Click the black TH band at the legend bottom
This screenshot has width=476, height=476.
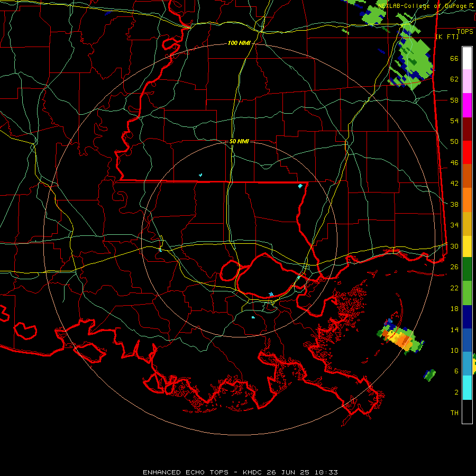tap(467, 411)
